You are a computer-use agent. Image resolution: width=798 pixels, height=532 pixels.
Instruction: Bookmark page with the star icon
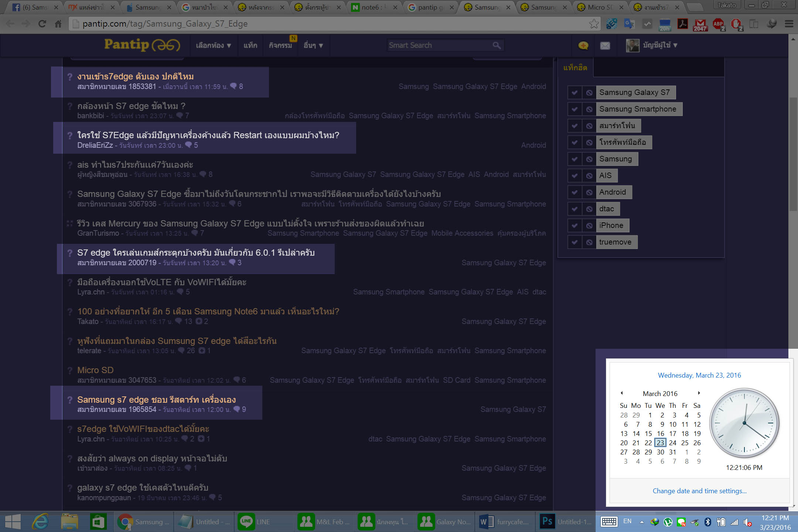594,24
